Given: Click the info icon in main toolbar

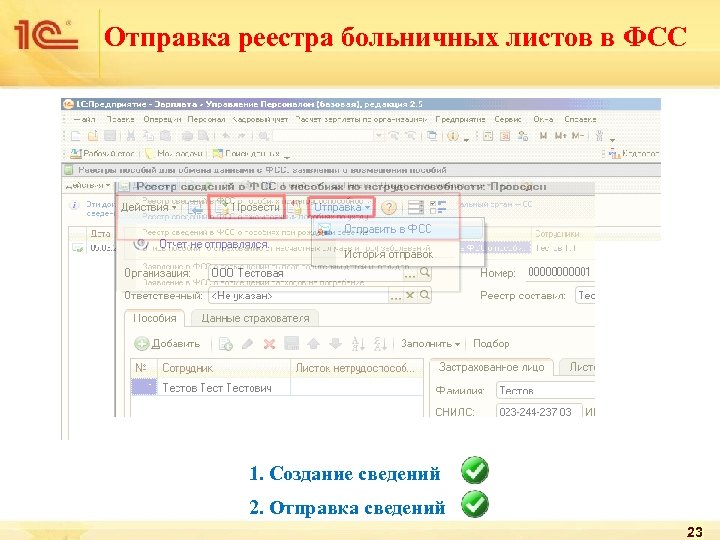Looking at the screenshot, I should pos(453,136).
